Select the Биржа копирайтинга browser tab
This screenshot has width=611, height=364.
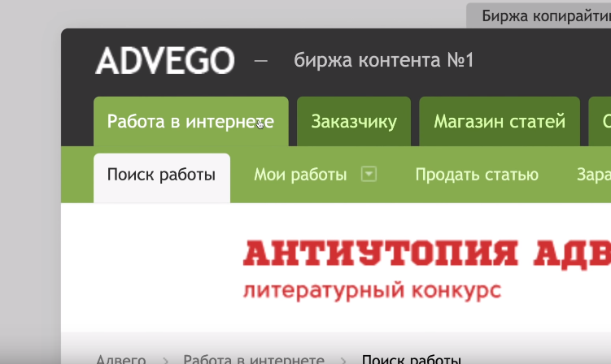(539, 16)
